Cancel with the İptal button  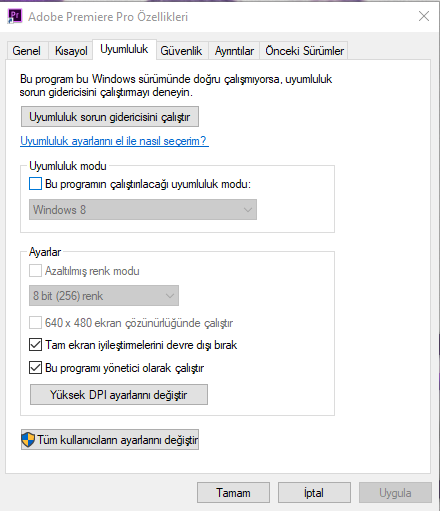pos(314,493)
